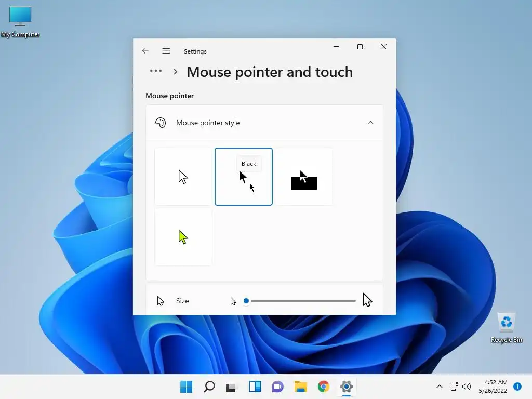Select the Black mouse pointer style
Image resolution: width=532 pixels, height=399 pixels.
[244, 177]
